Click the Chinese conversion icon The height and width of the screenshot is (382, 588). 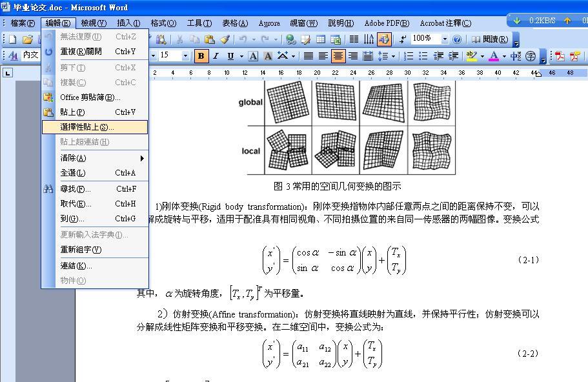coord(516,56)
